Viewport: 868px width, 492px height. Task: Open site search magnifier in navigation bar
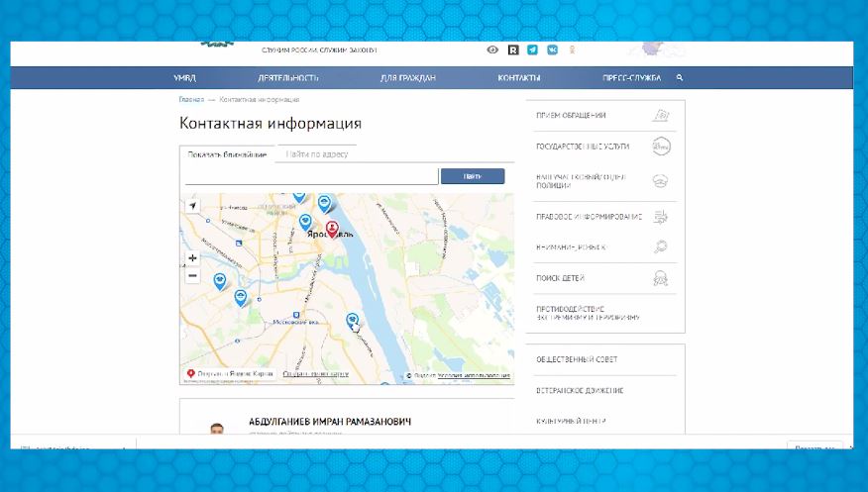pyautogui.click(x=679, y=78)
